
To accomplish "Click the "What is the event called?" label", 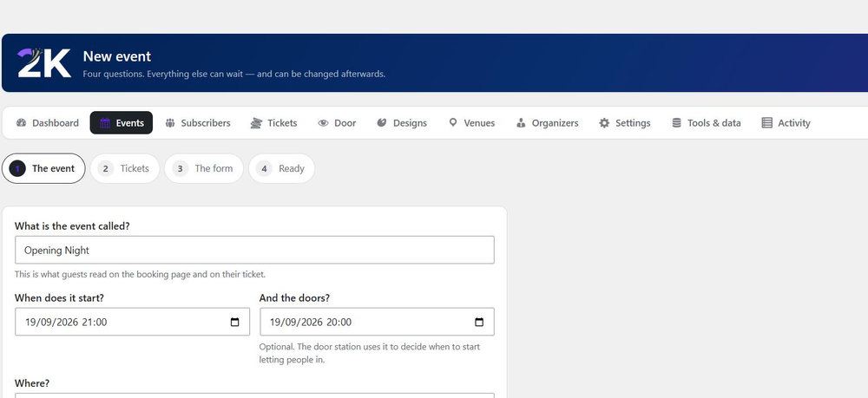I will click(x=72, y=226).
